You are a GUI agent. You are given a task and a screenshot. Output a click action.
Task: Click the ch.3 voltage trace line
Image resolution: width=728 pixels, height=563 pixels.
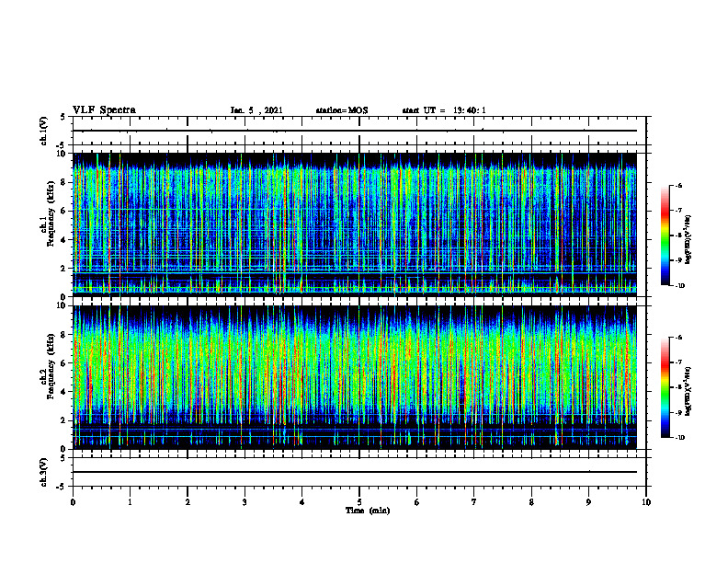(355, 472)
